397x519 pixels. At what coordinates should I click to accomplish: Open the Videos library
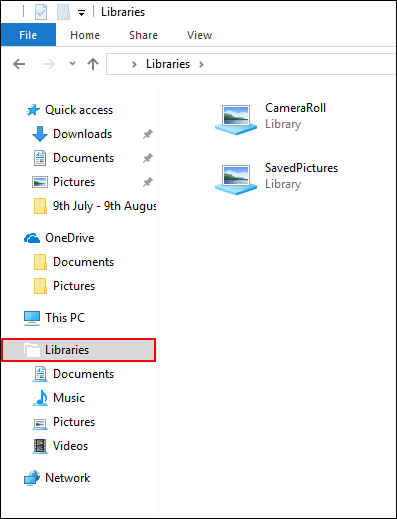pyautogui.click(x=70, y=446)
